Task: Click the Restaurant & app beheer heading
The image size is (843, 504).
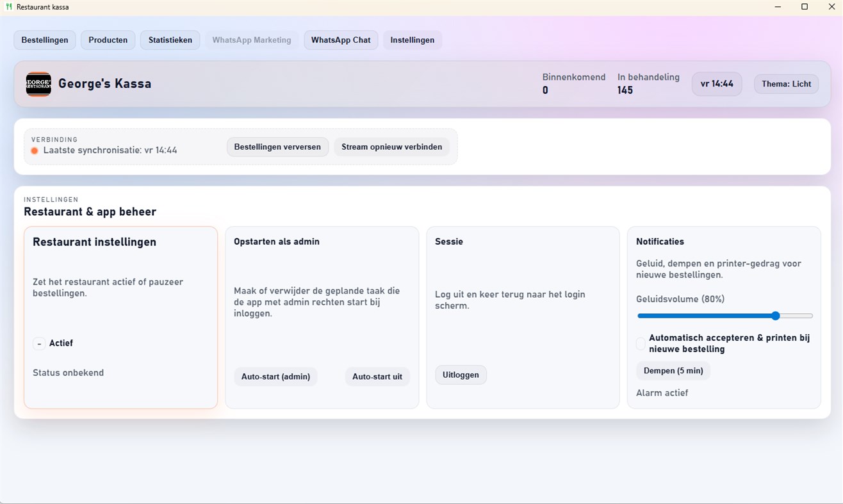Action: tap(90, 212)
